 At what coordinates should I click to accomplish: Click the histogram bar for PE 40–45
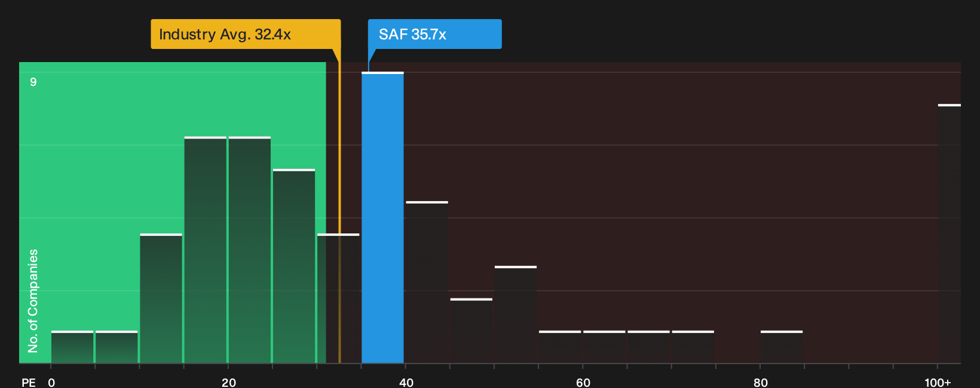tap(427, 282)
